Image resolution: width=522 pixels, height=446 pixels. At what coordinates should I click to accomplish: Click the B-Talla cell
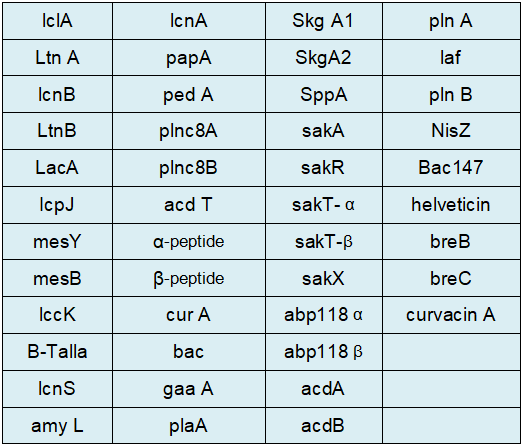tap(57, 352)
